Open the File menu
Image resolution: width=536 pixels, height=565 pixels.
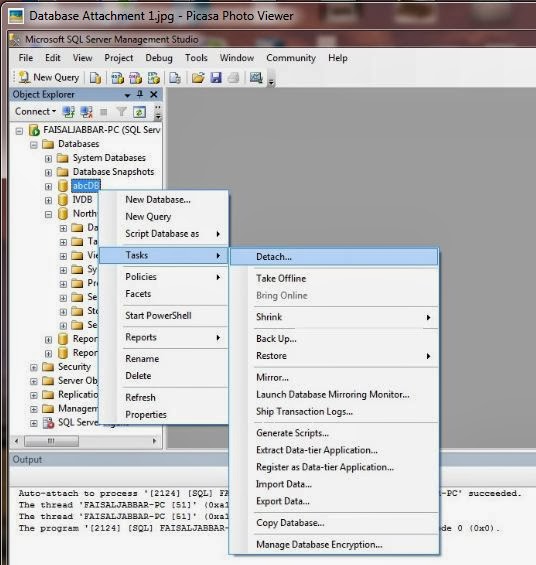coord(26,58)
